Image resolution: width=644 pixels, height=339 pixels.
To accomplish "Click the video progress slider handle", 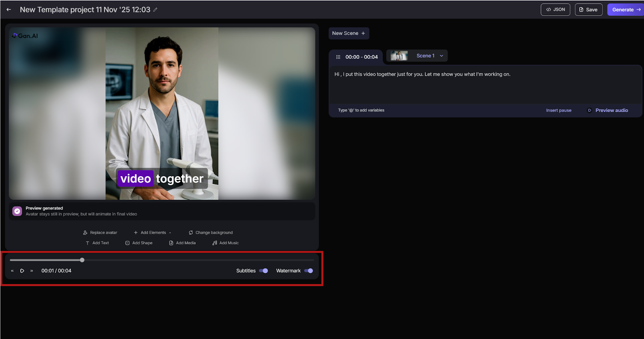I will pos(82,260).
